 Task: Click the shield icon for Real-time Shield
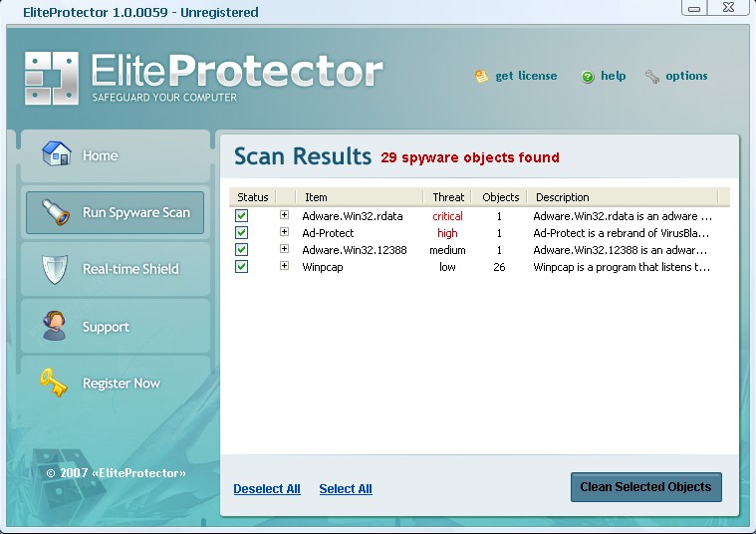55,269
